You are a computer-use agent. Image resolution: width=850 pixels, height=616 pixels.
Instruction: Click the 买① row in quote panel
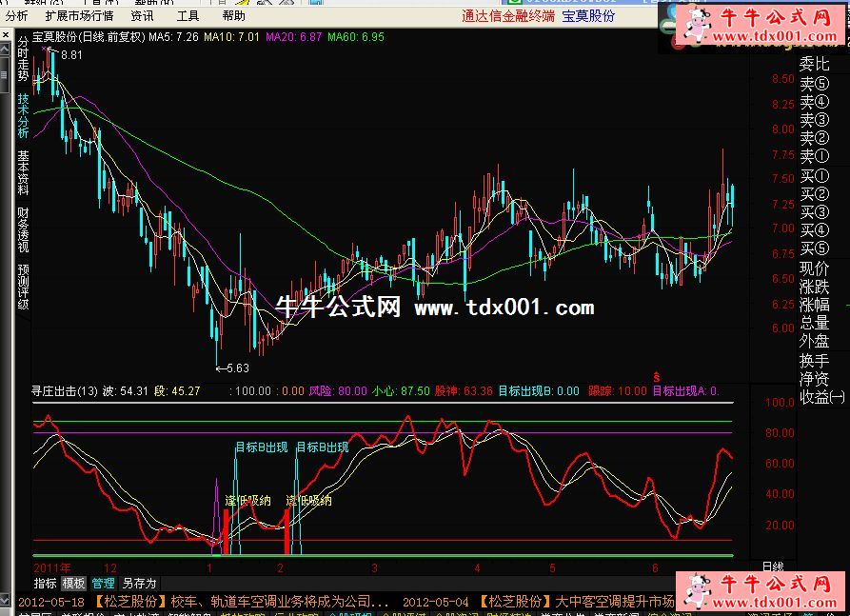[814, 176]
